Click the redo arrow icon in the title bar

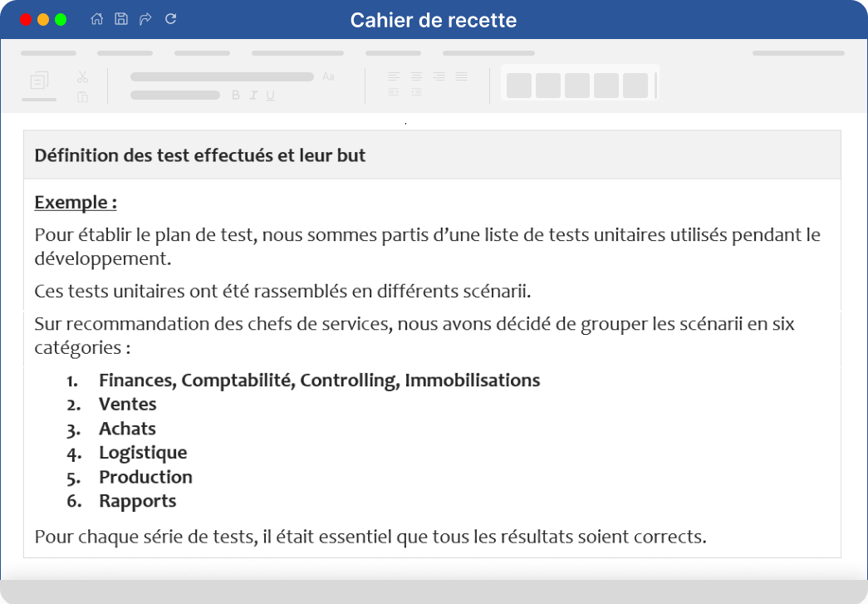pos(145,19)
